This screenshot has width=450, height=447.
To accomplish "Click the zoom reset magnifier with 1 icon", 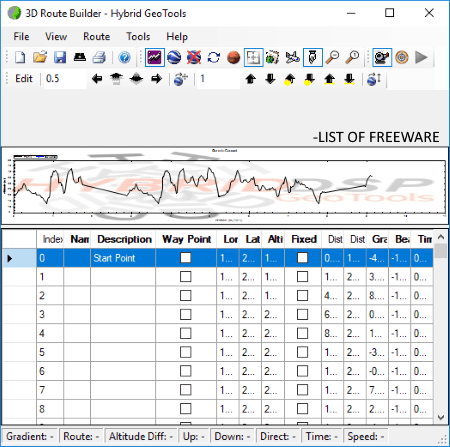I will click(x=352, y=57).
